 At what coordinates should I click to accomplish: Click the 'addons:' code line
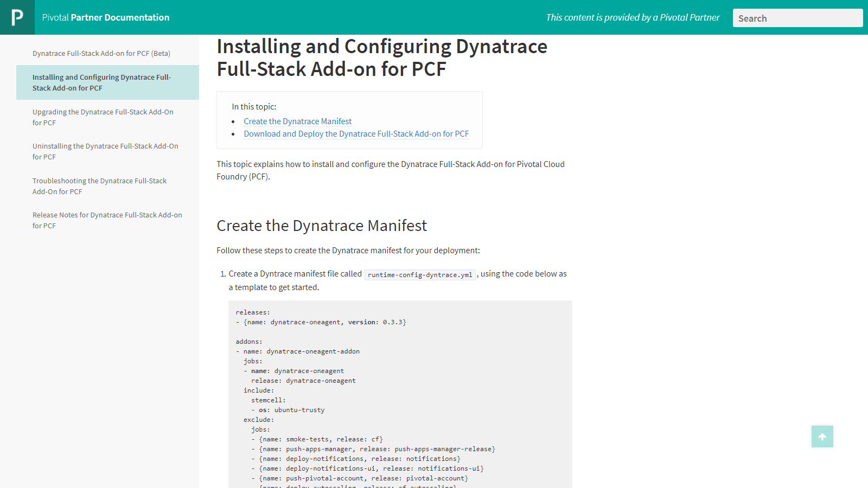click(249, 342)
